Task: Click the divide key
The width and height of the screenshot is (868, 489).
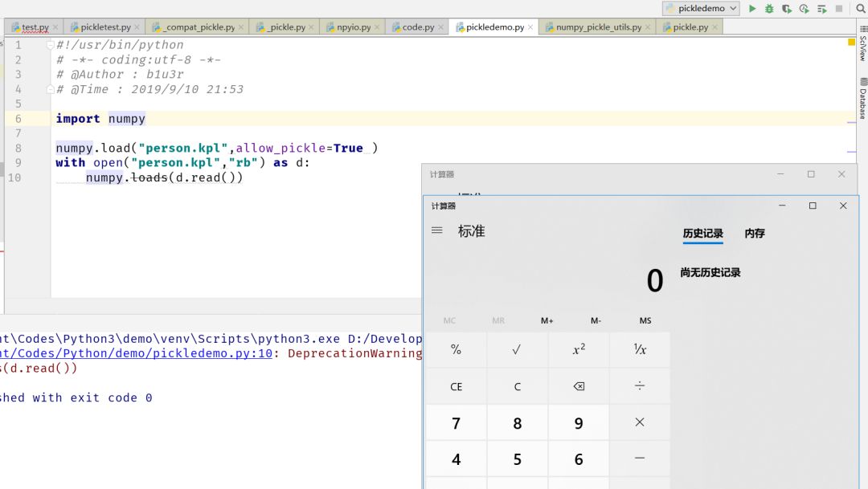Action: [640, 386]
